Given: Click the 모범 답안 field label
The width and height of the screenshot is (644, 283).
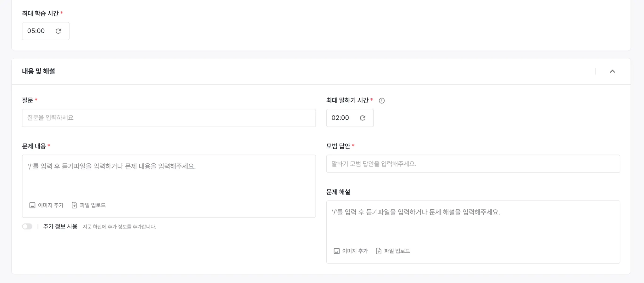Looking at the screenshot, I should [x=338, y=146].
